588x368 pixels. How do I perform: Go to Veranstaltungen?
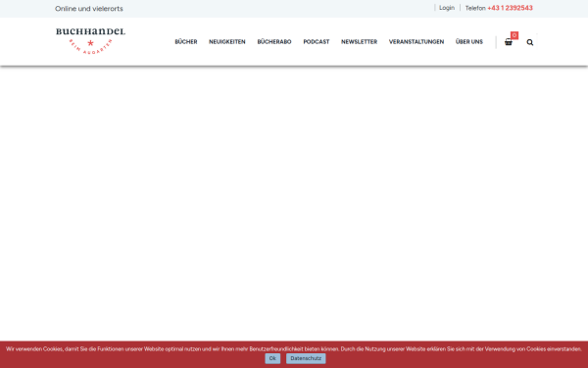coord(416,41)
